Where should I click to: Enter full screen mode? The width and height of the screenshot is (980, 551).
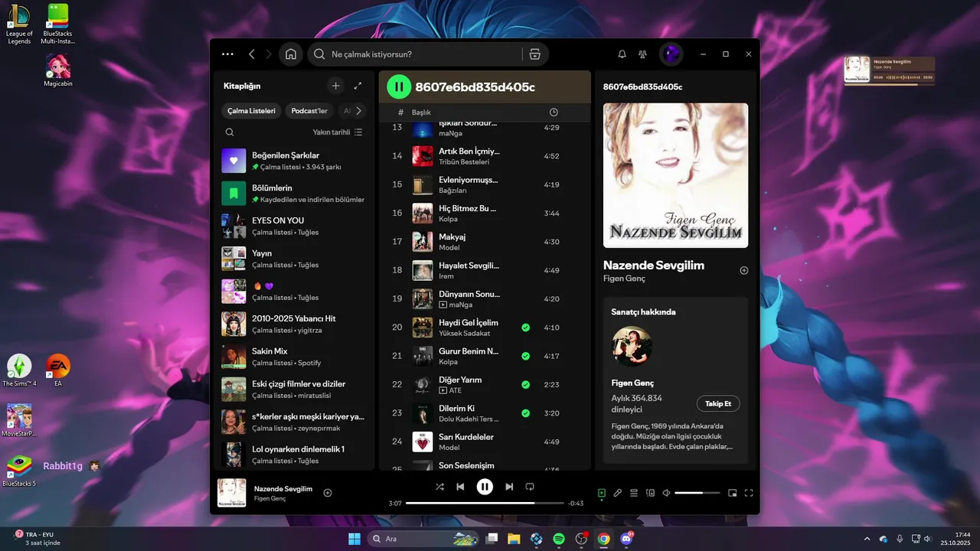coord(749,493)
